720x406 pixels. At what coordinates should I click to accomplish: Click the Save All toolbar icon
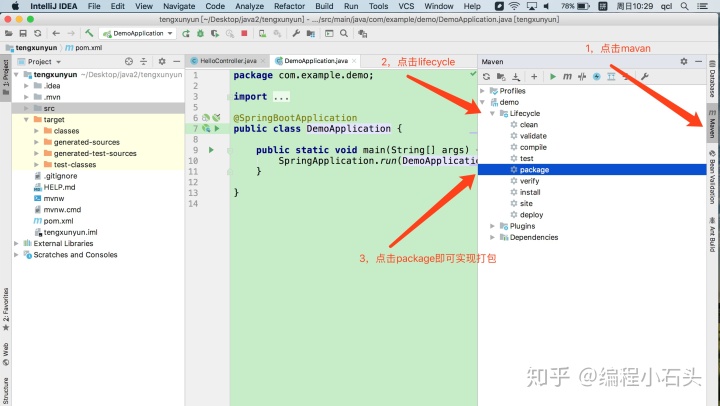(23, 34)
